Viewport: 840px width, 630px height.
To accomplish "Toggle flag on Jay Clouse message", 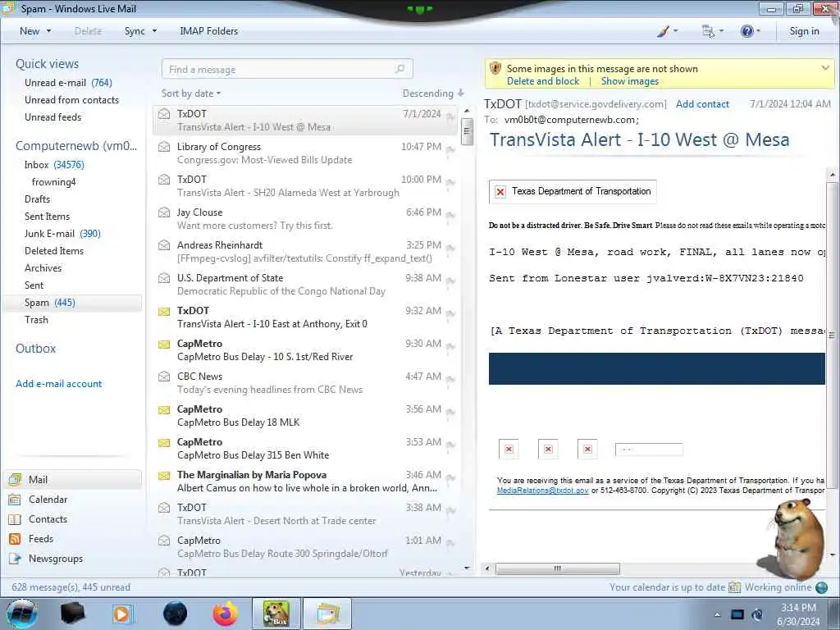I will (x=450, y=216).
